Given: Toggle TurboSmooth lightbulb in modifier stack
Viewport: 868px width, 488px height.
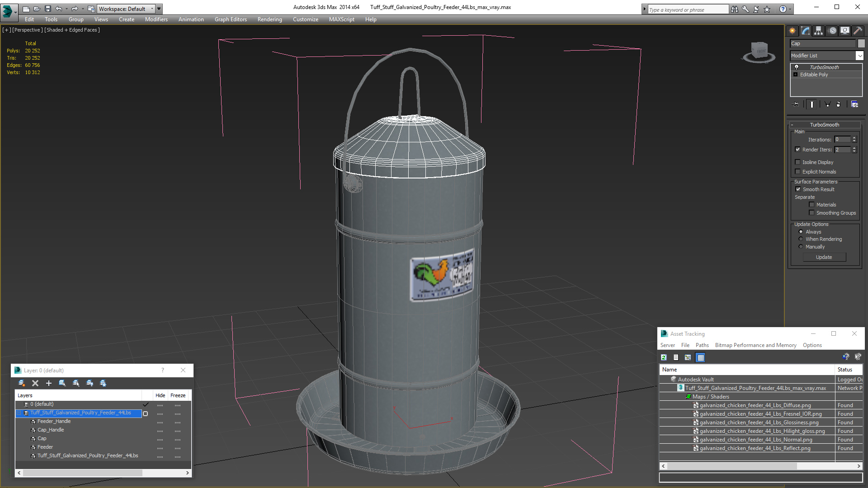Looking at the screenshot, I should click(797, 67).
